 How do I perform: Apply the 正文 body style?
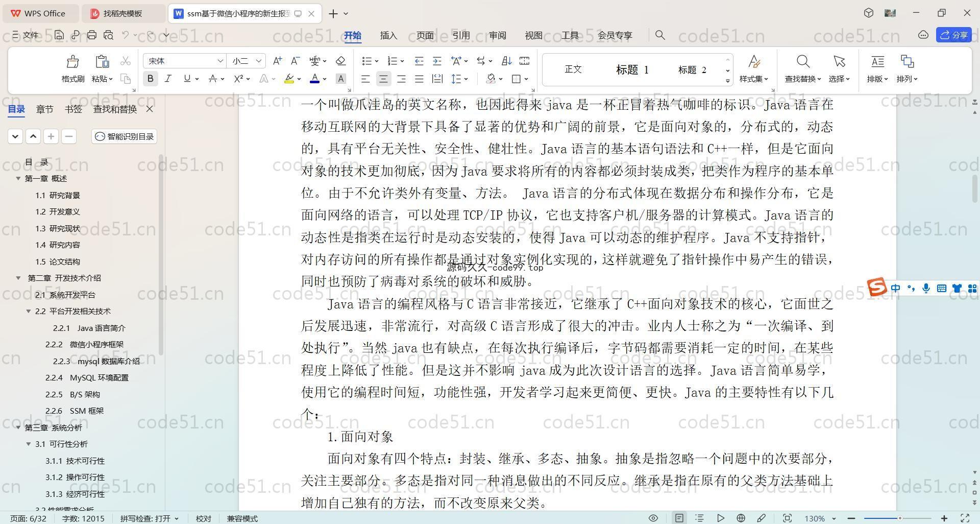pos(573,69)
